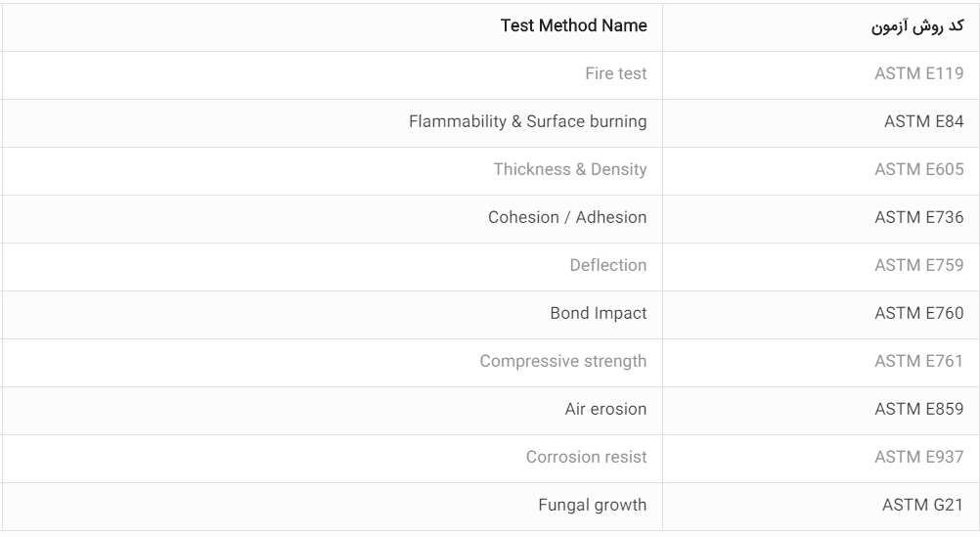Select the ASTM E759 code cell
This screenshot has height=537, width=980.
918,266
